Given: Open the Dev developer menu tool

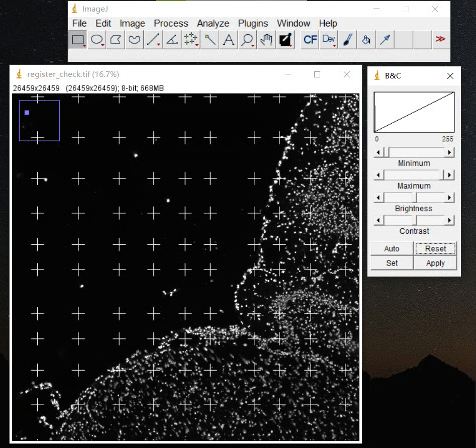Looking at the screenshot, I should (x=329, y=40).
